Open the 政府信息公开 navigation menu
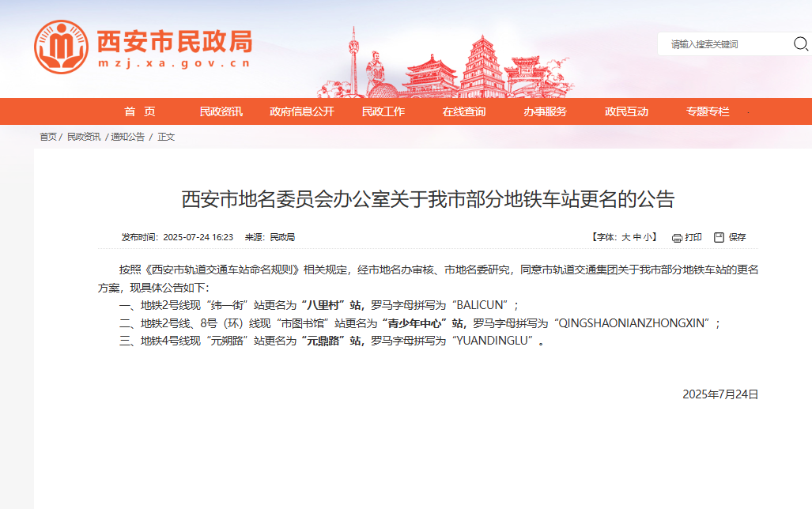The width and height of the screenshot is (812, 509). (301, 111)
